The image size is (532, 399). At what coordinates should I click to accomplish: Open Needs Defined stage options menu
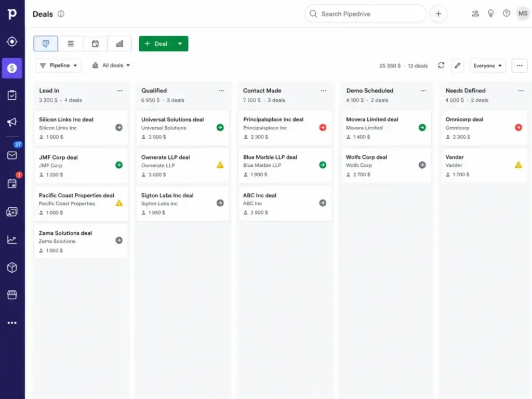(521, 90)
